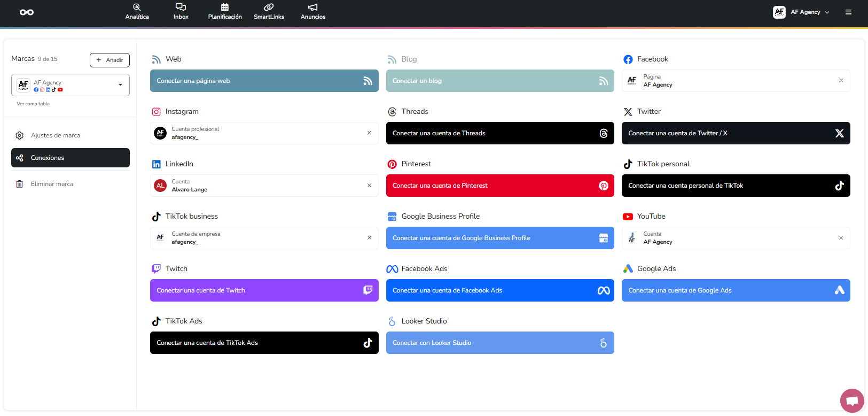Image resolution: width=868 pixels, height=416 pixels.
Task: Click the AF Agency avatar in top bar
Action: pos(779,12)
